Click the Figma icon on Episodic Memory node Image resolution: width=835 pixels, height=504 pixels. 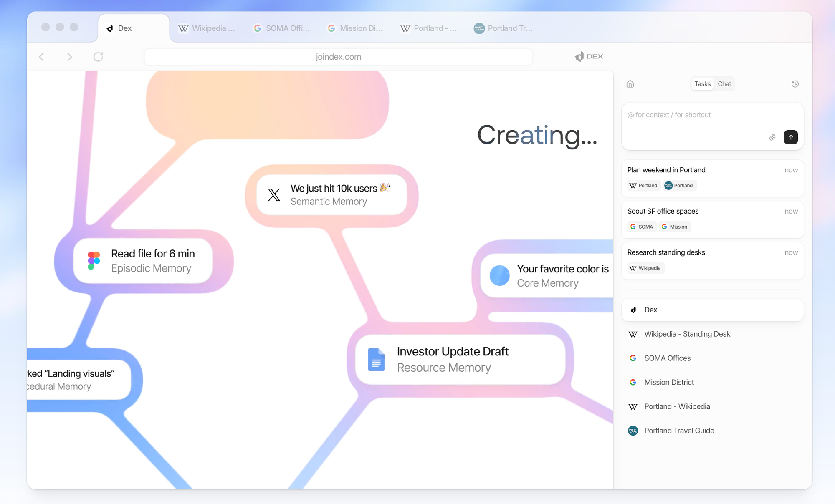tap(93, 261)
